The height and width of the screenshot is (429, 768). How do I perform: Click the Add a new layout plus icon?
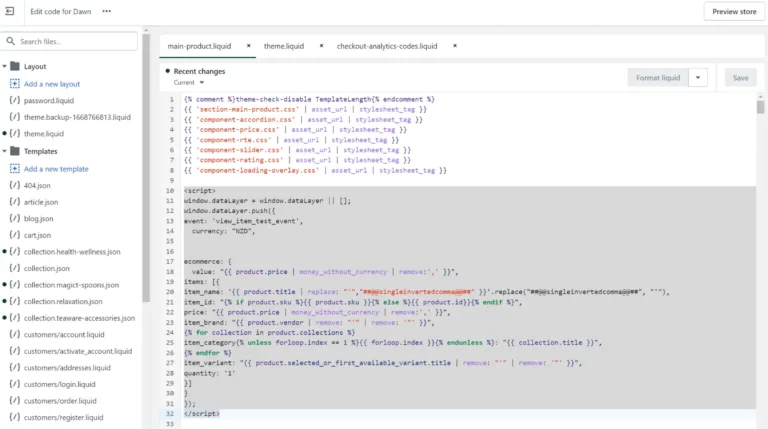pos(15,84)
